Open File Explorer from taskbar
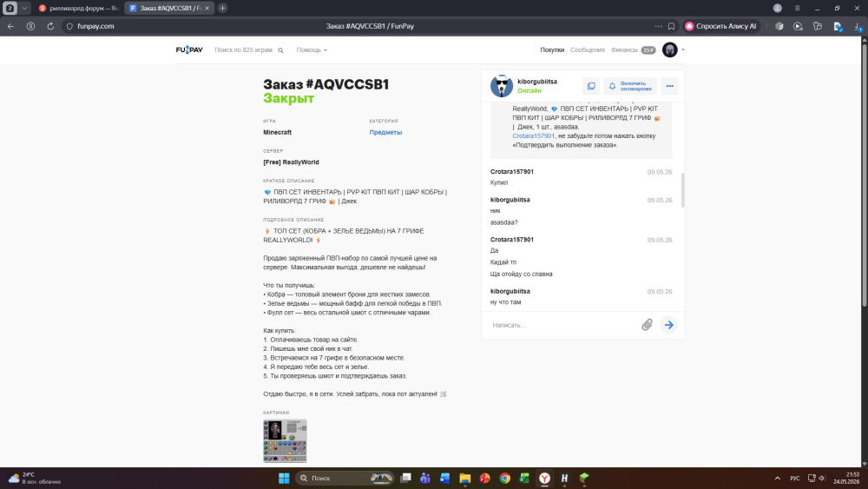The height and width of the screenshot is (489, 868). 465,479
